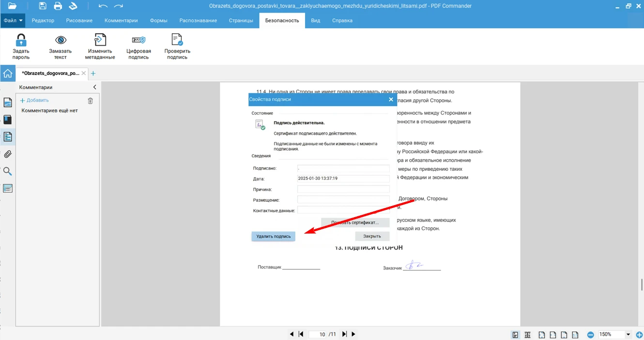This screenshot has height=340, width=644.
Task: Open the File menu dropdown
Action: pos(13,21)
